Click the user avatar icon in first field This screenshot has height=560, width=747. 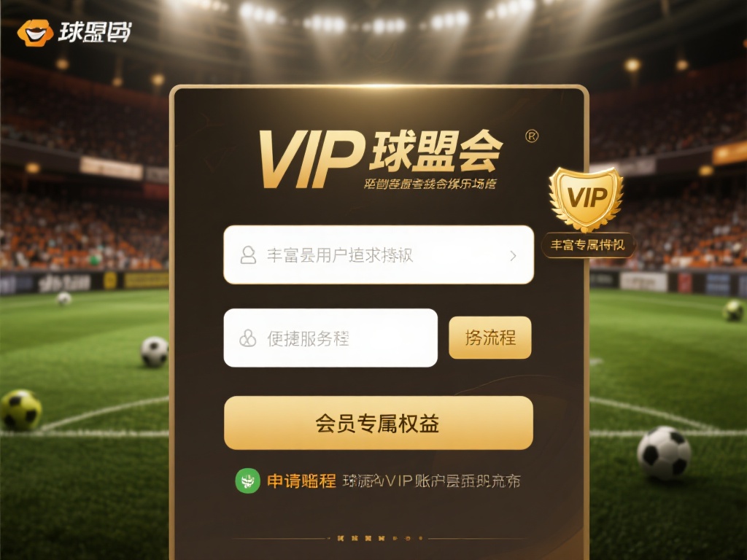(248, 255)
